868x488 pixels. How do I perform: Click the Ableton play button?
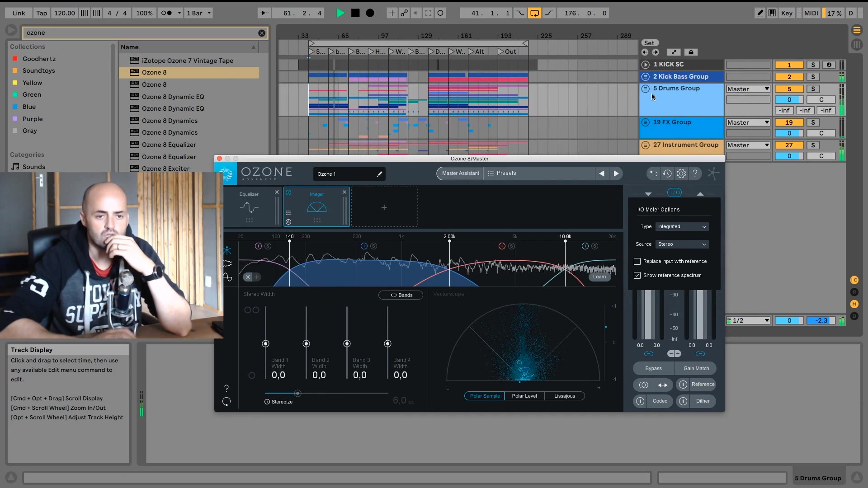[340, 13]
